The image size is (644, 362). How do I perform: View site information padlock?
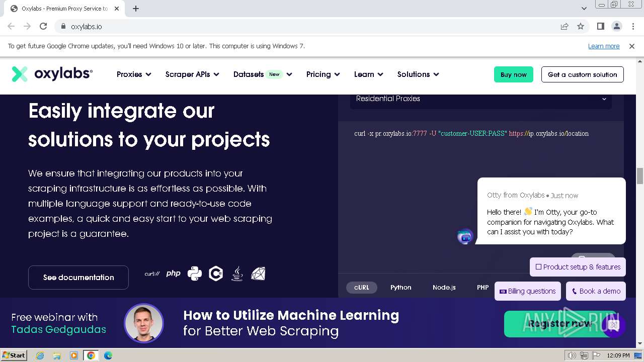[x=63, y=26]
